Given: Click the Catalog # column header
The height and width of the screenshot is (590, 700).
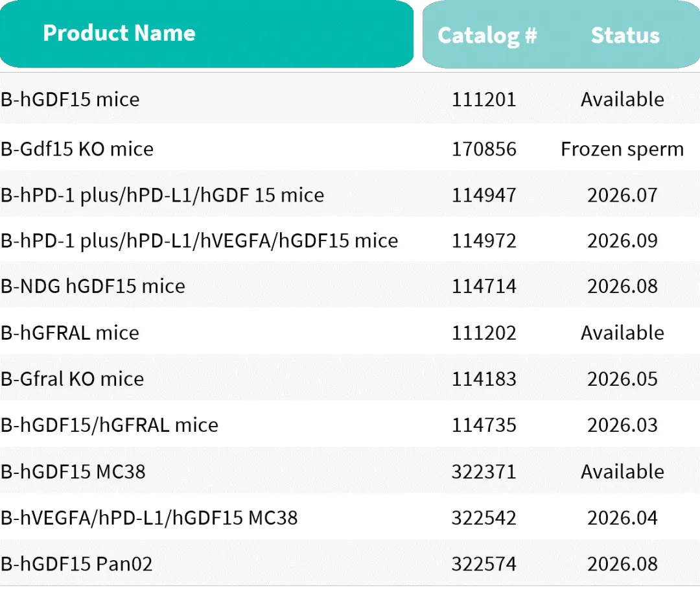Looking at the screenshot, I should tap(487, 35).
